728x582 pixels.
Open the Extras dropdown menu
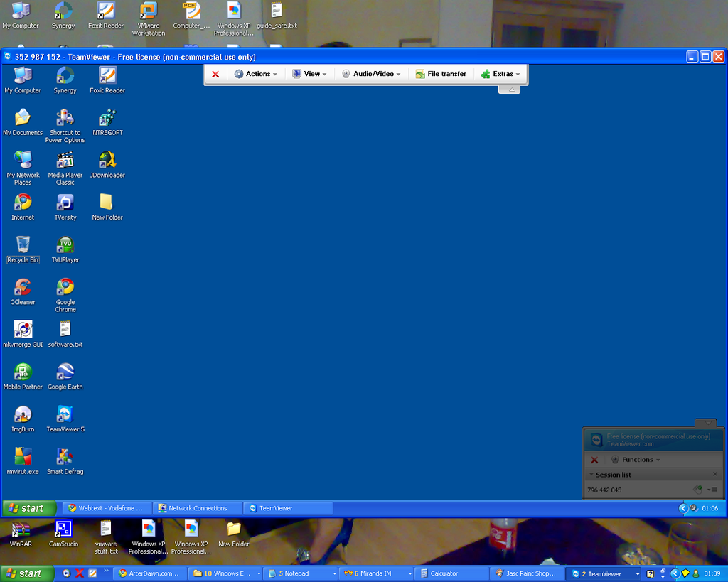tap(500, 74)
